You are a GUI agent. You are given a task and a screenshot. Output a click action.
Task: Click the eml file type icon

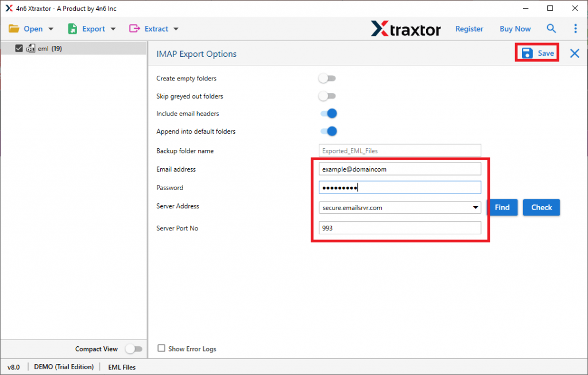click(x=30, y=49)
